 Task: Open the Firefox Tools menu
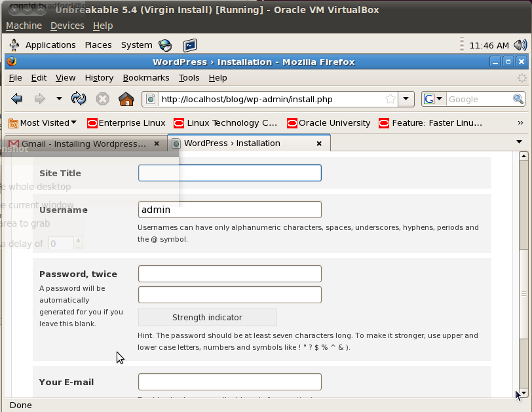tap(189, 78)
